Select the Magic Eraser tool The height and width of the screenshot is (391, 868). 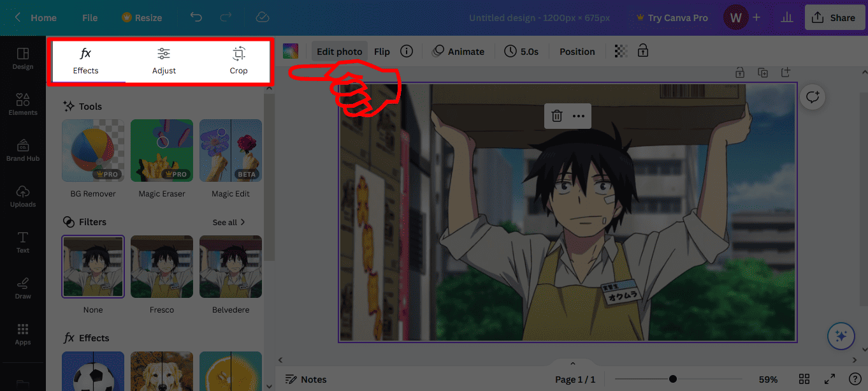click(162, 151)
